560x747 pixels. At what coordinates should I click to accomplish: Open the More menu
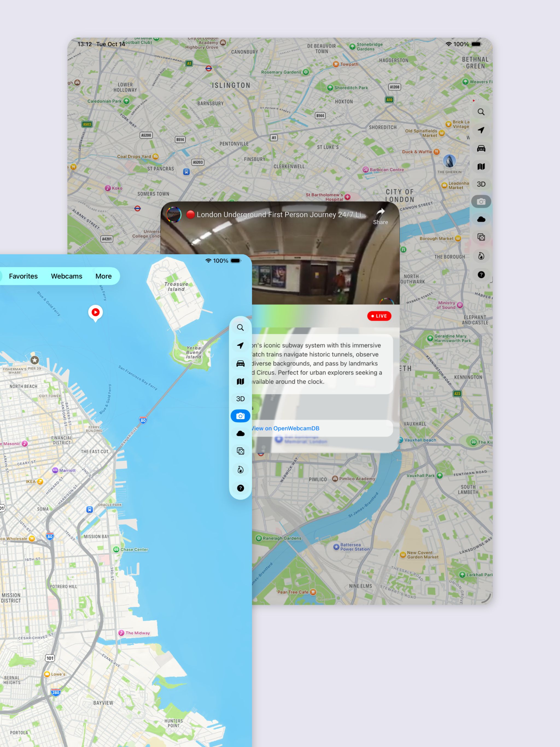click(x=103, y=276)
